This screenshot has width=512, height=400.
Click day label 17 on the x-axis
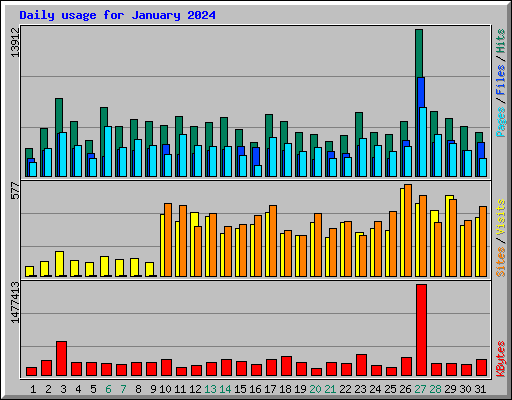[270, 389]
